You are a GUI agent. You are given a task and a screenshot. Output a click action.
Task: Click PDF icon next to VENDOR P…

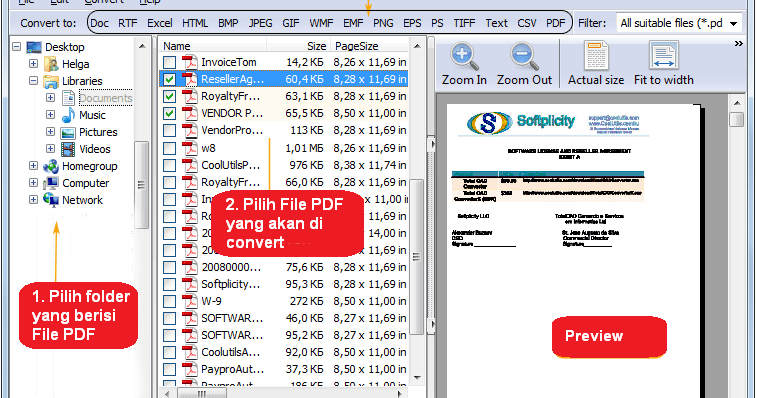point(190,114)
